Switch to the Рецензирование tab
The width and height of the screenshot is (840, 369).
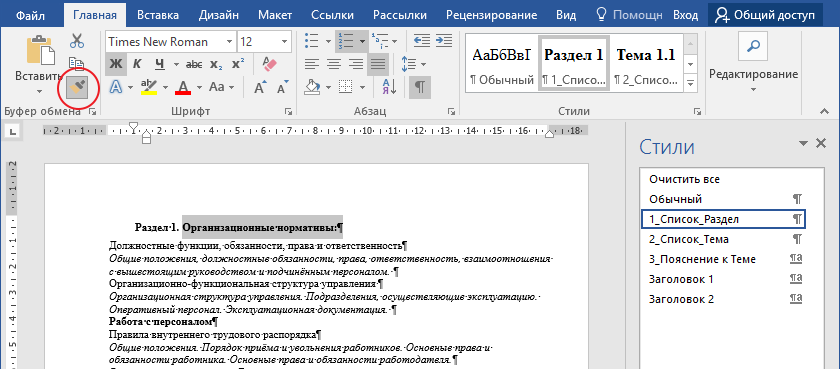tap(491, 14)
